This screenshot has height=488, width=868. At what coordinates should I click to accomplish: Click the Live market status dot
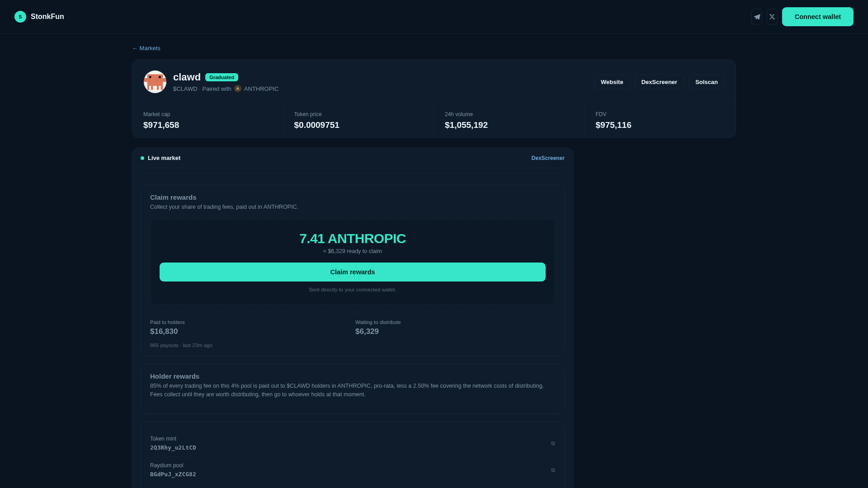tap(142, 158)
